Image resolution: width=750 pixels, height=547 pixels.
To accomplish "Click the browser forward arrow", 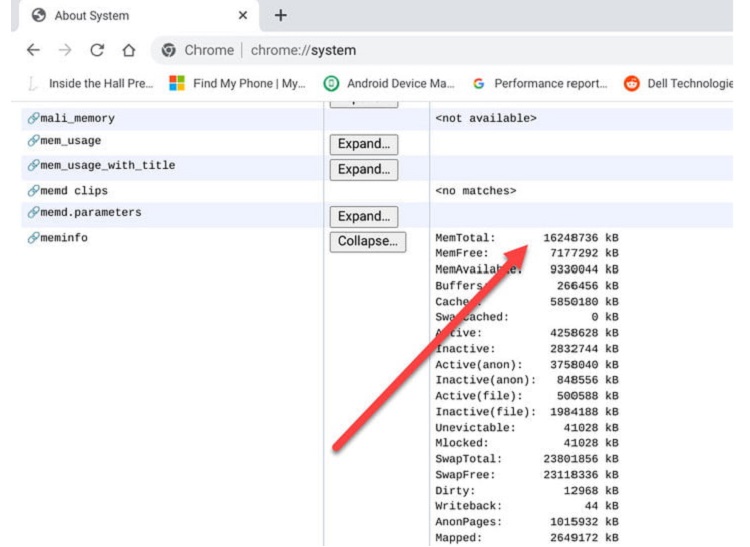I will tap(65, 50).
